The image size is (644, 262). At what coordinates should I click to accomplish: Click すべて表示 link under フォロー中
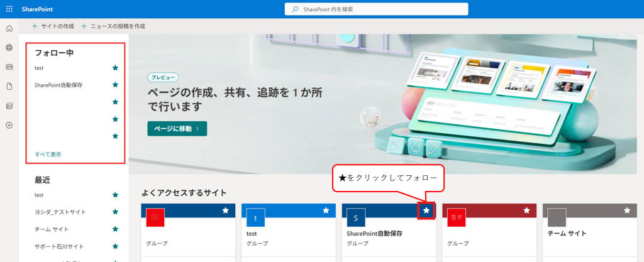[x=48, y=154]
